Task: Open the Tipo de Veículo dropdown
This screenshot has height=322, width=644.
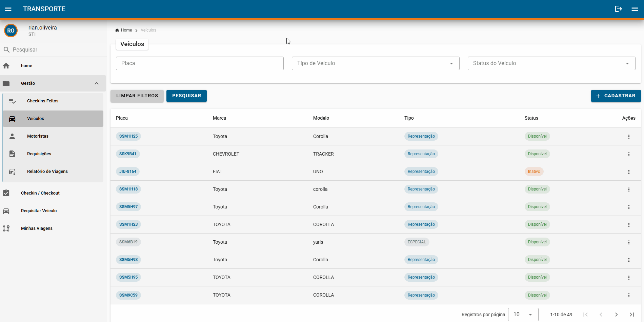Action: tap(376, 63)
